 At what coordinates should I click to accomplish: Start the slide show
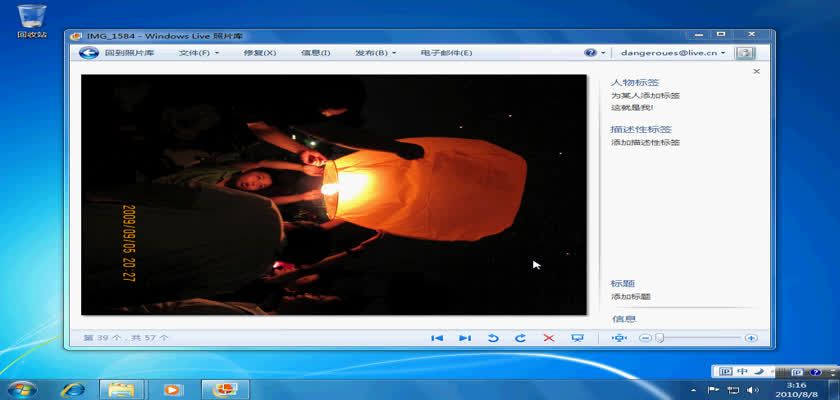(x=577, y=338)
